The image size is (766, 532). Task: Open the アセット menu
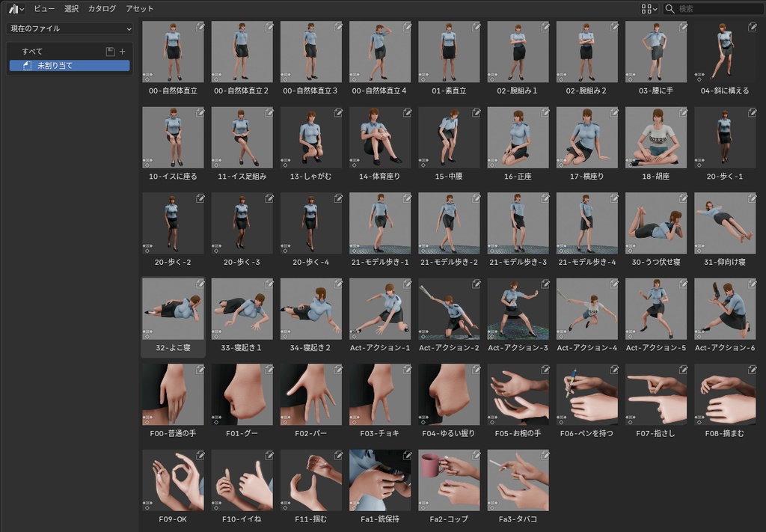[139, 9]
